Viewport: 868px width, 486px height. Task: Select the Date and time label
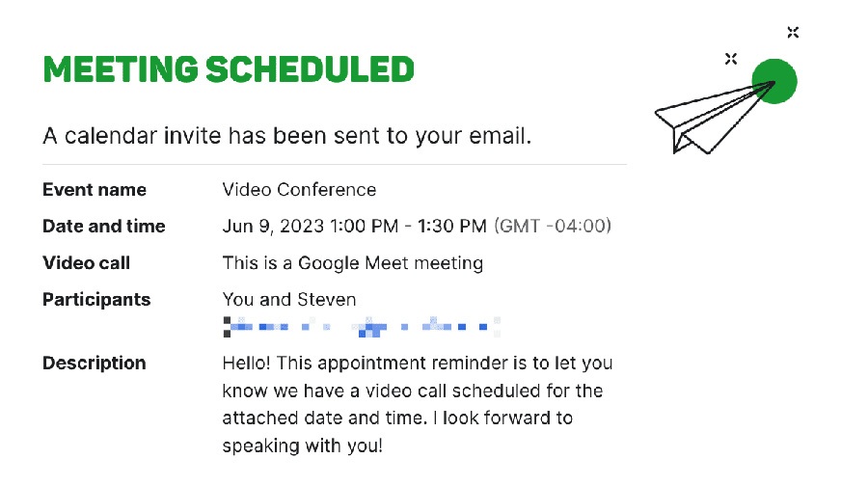[103, 226]
